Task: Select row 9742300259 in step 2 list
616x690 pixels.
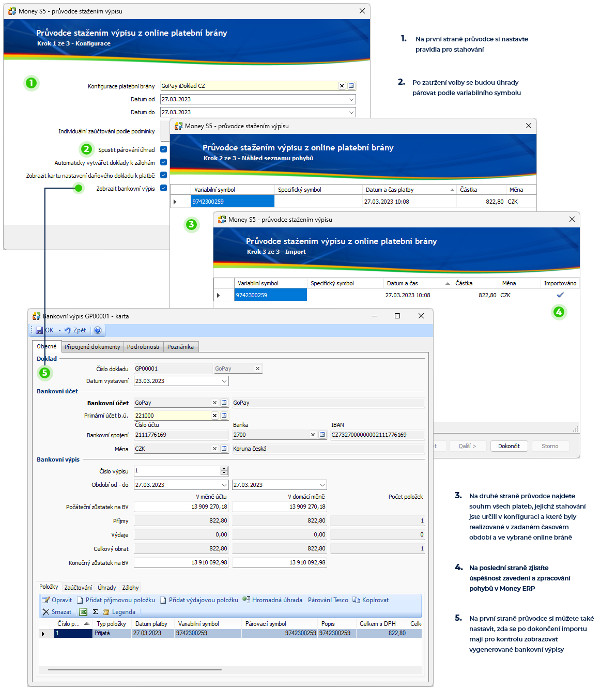Action: tap(352, 202)
